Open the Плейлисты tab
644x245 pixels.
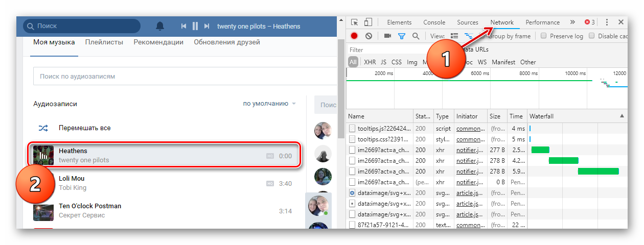coord(104,42)
